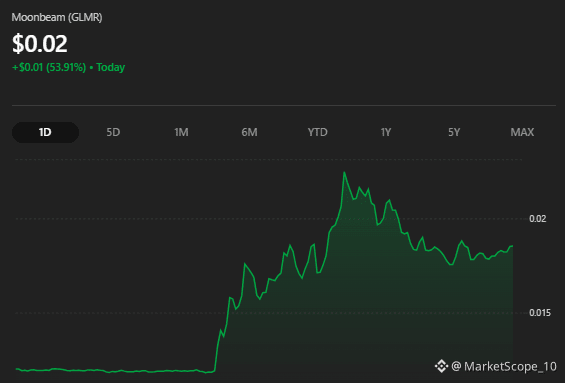This screenshot has height=383, width=565.
Task: Select the YTD range tab
Action: (317, 133)
